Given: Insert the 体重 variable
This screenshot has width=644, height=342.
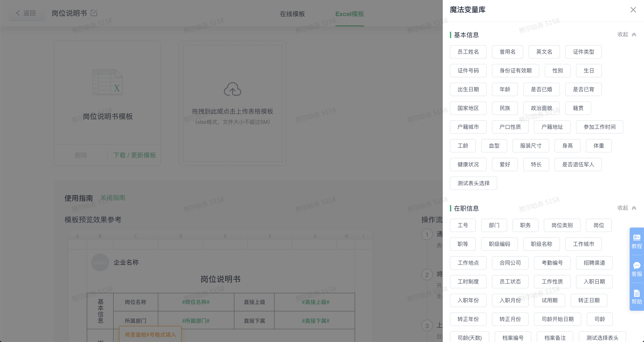Looking at the screenshot, I should click(599, 146).
